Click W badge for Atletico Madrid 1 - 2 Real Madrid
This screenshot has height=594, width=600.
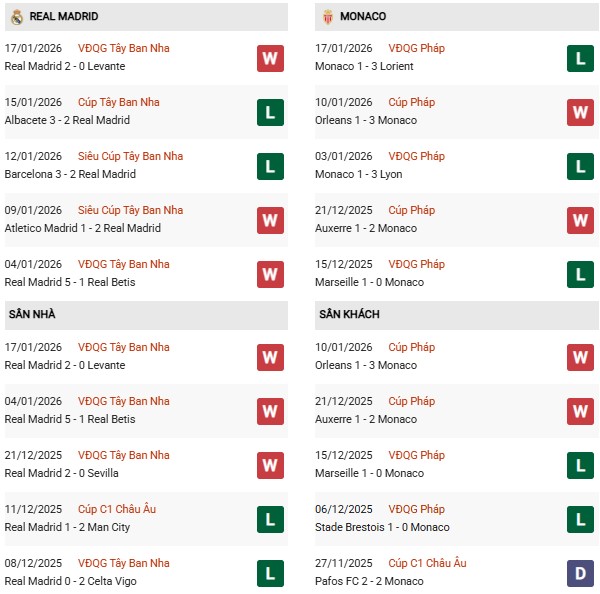[x=269, y=220]
